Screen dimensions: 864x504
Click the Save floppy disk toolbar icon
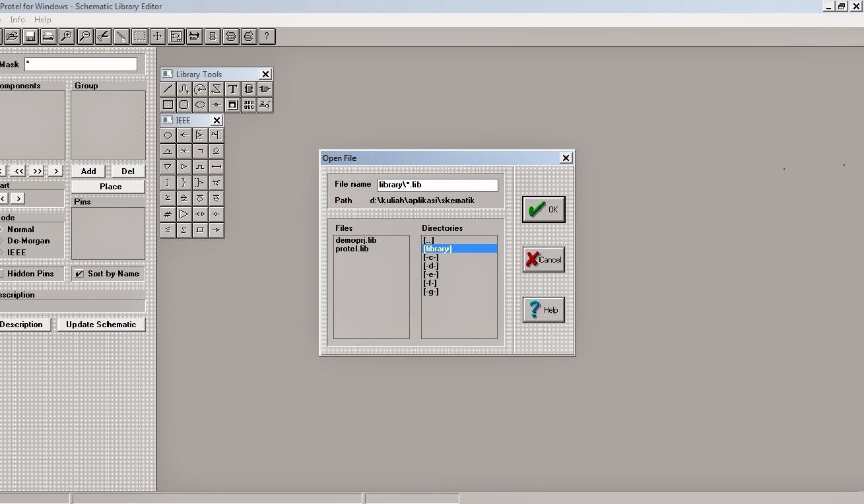[x=30, y=36]
